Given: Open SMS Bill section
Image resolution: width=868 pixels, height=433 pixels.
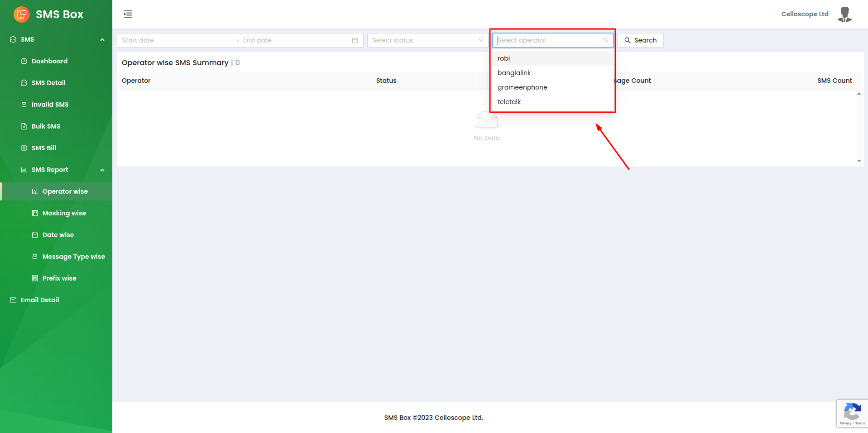Looking at the screenshot, I should [44, 148].
